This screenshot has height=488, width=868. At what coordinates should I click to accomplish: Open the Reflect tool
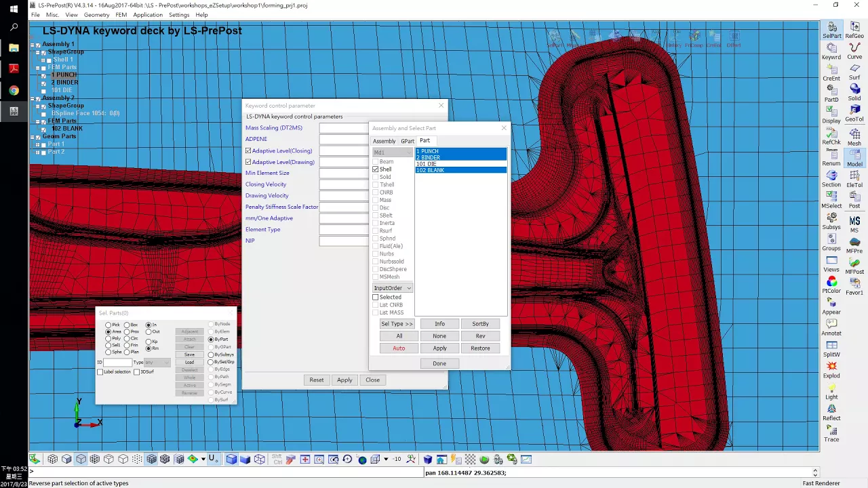pos(831,412)
